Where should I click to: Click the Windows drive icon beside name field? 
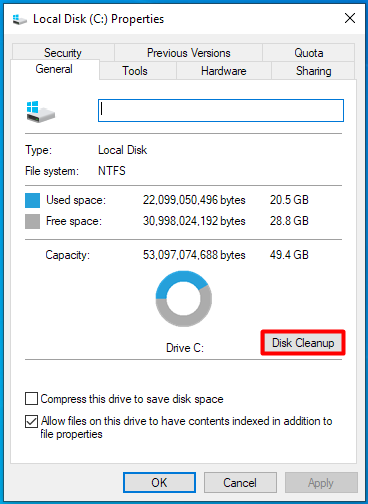[x=40, y=112]
